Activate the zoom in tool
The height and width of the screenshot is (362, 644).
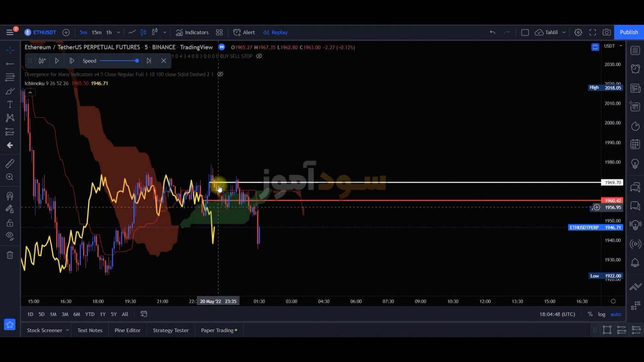[x=10, y=177]
